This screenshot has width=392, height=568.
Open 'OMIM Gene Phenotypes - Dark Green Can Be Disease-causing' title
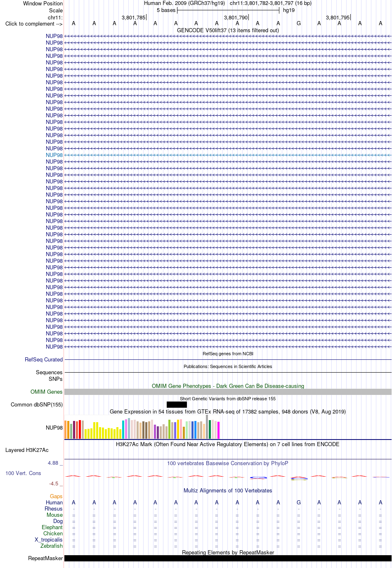pos(228,386)
